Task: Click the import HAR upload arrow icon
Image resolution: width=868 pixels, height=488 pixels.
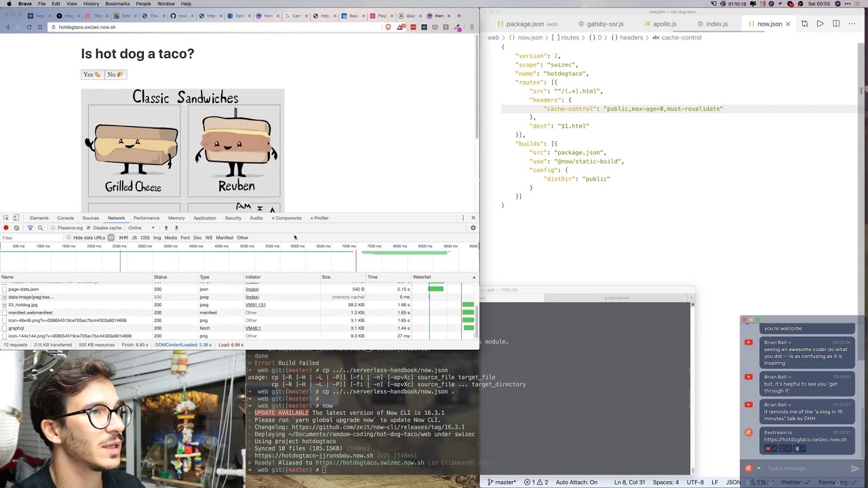Action: (x=166, y=228)
